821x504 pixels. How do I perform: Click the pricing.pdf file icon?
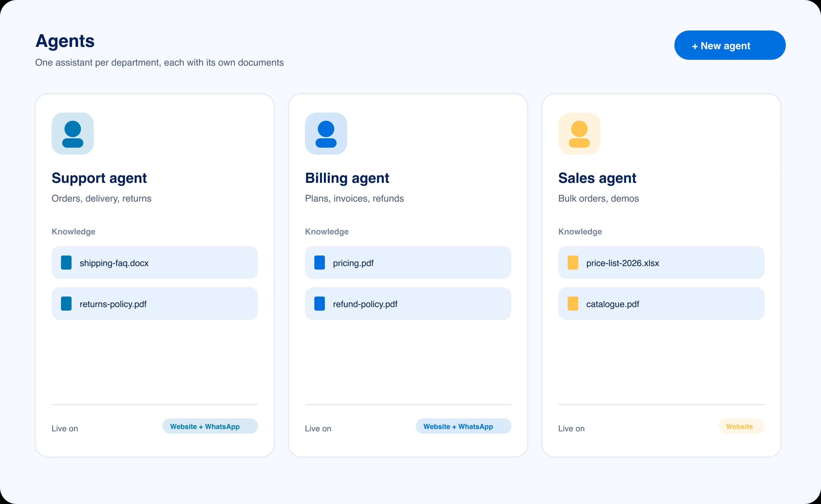tap(320, 263)
